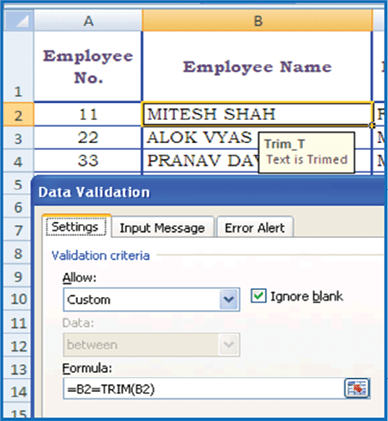The height and width of the screenshot is (421, 388).
Task: Select the Settings tab
Action: point(75,227)
